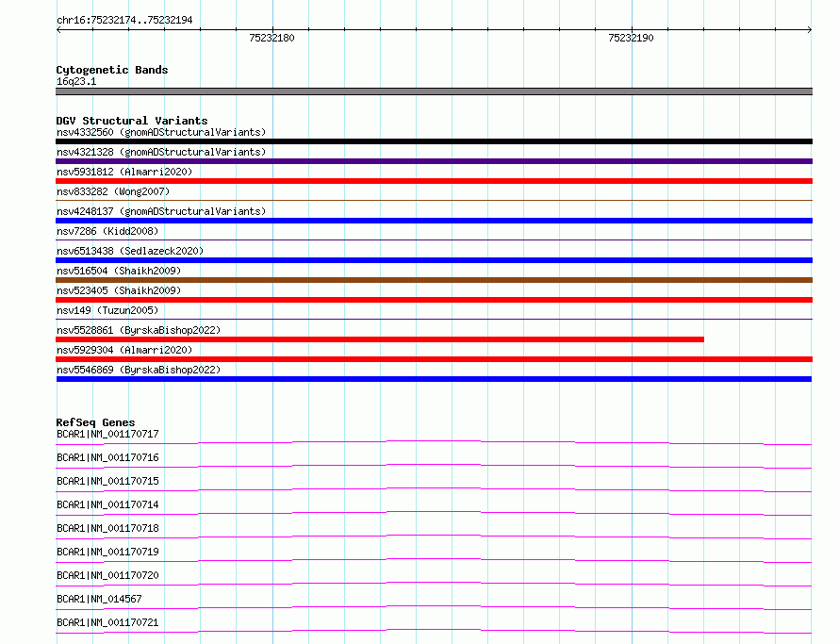Open transcript BCAR1|NM_014567
Viewport: 839px width, 644px height.
(x=99, y=599)
